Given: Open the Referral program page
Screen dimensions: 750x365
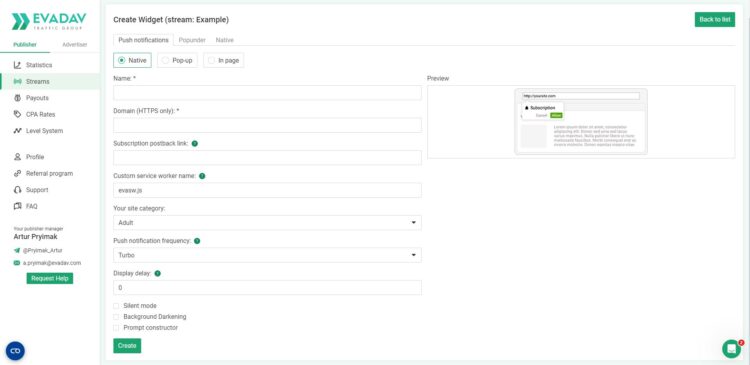Looking at the screenshot, I should [x=50, y=173].
